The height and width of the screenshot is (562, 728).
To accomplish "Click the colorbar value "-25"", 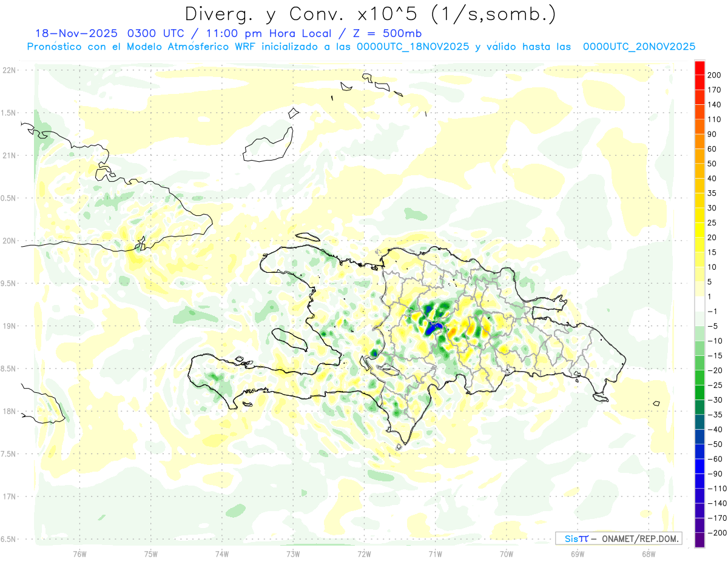I will coord(715,385).
